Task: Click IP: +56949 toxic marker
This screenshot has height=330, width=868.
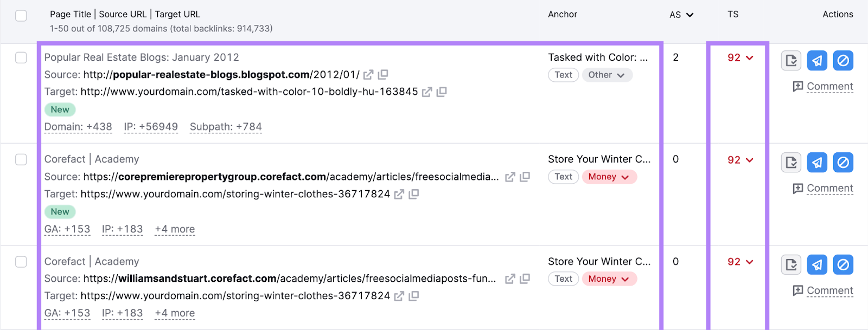Action: point(151,127)
